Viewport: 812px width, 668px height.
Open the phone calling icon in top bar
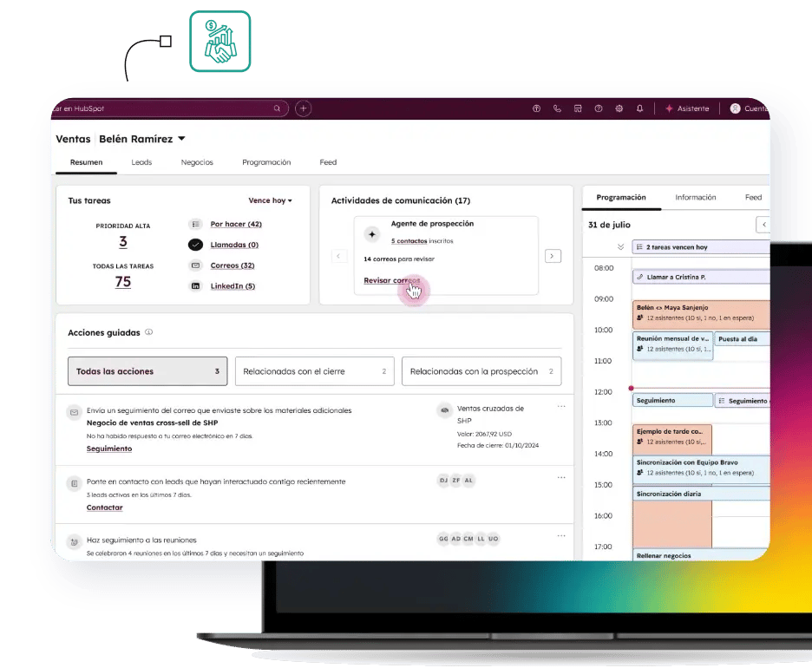(557, 108)
